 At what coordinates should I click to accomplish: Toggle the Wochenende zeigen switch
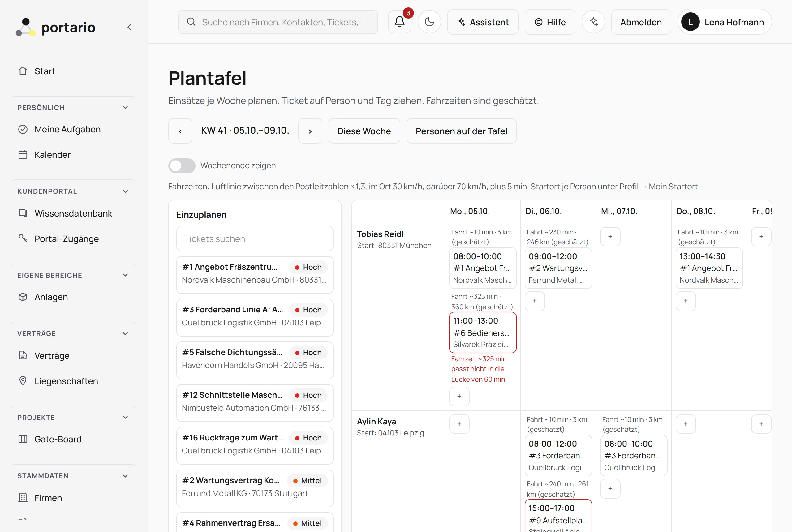tap(182, 165)
